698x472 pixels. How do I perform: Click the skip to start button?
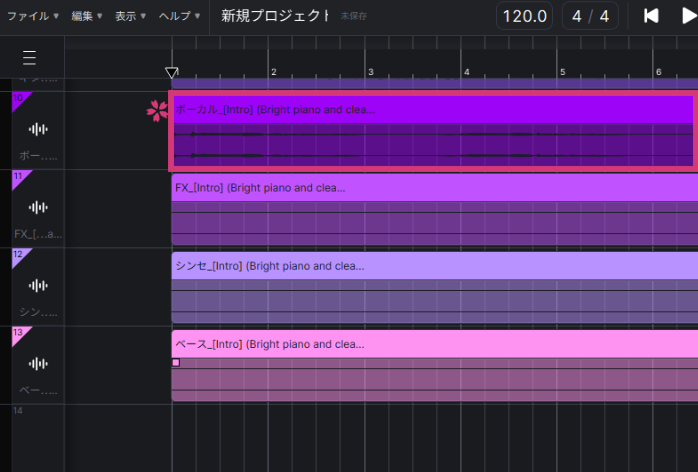pyautogui.click(x=651, y=16)
